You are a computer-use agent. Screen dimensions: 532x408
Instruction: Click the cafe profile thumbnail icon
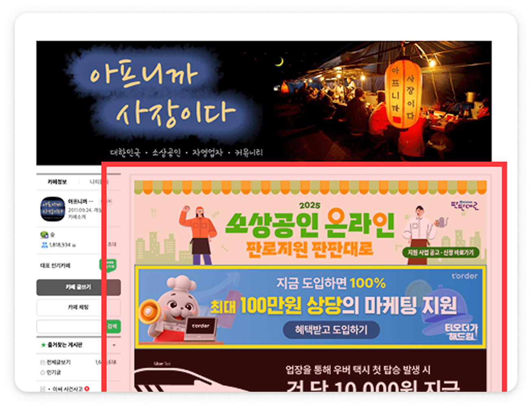click(x=53, y=209)
